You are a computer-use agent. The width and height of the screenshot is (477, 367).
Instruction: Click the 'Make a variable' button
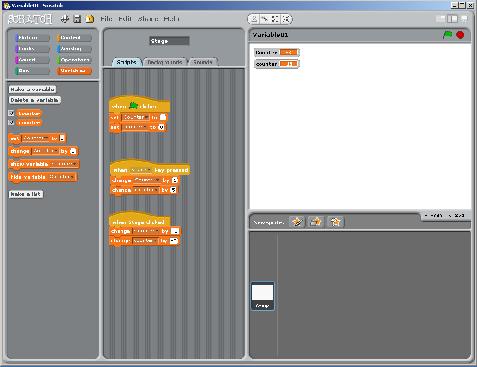(x=32, y=89)
